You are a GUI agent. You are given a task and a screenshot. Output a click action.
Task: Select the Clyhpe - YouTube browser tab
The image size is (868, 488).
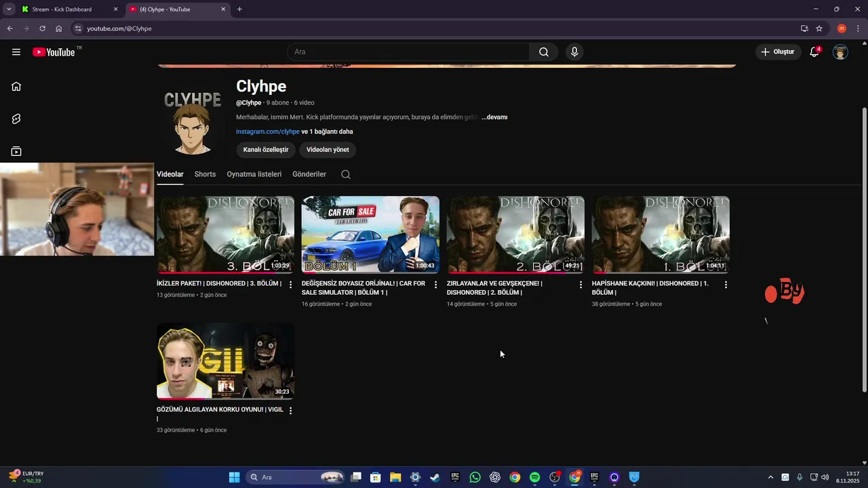(x=178, y=9)
